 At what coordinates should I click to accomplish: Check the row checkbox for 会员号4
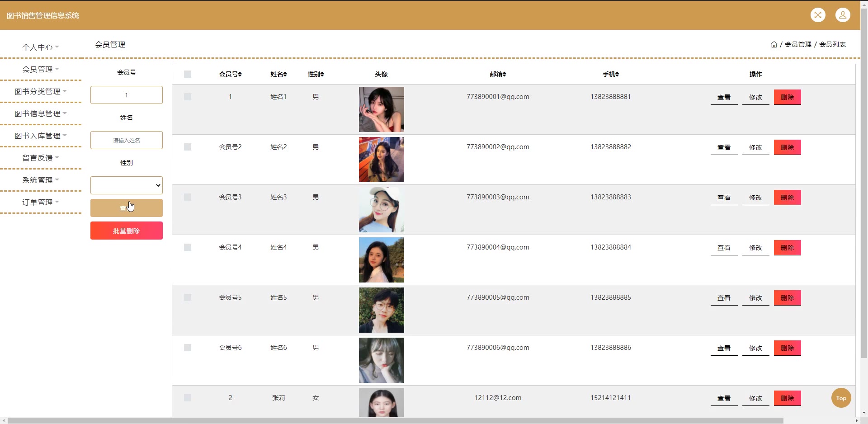pos(188,247)
